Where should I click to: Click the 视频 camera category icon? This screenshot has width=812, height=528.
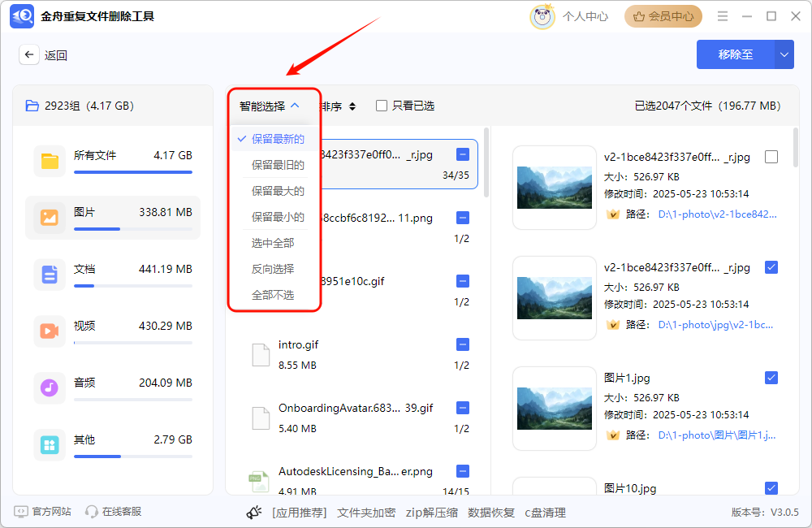[50, 331]
